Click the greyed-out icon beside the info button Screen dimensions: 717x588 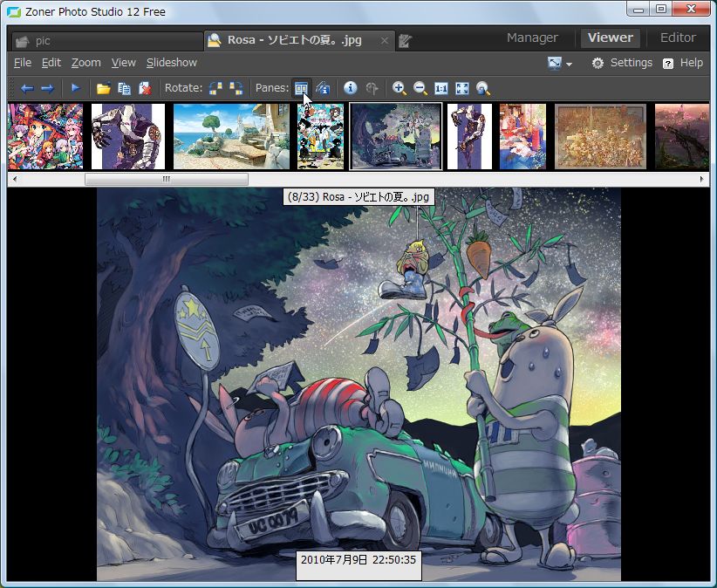(x=372, y=88)
